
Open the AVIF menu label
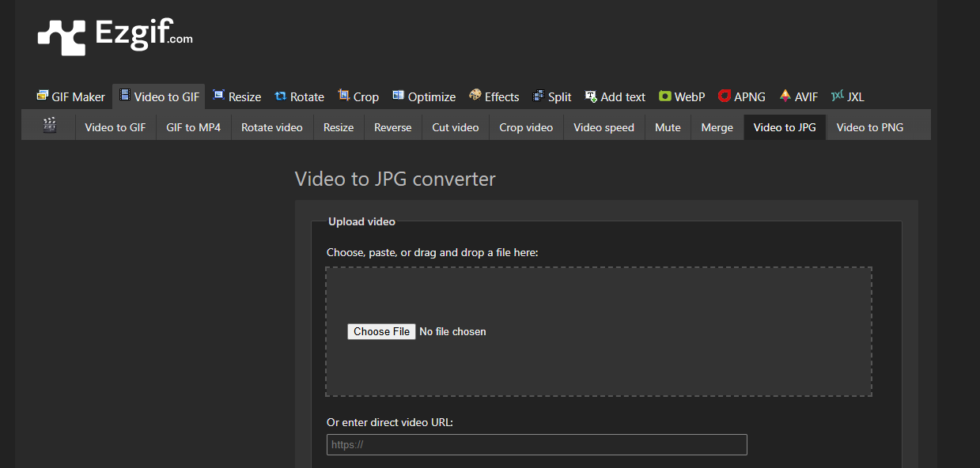(x=807, y=97)
